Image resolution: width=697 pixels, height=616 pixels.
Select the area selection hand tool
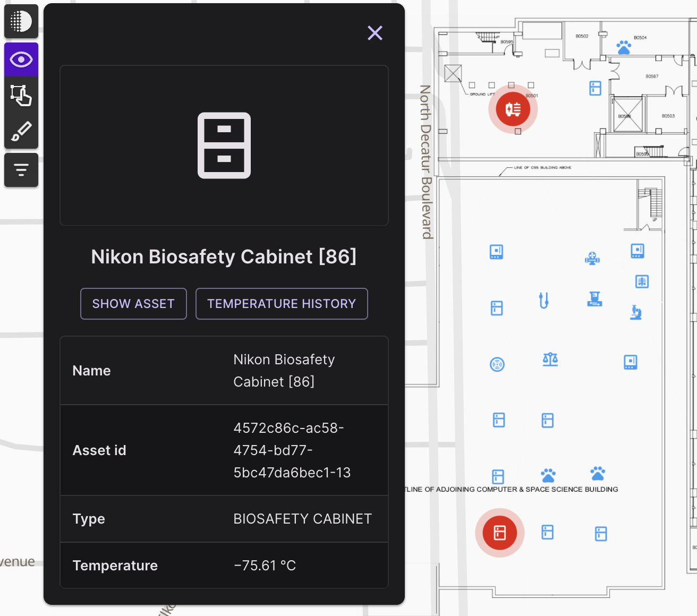(21, 96)
